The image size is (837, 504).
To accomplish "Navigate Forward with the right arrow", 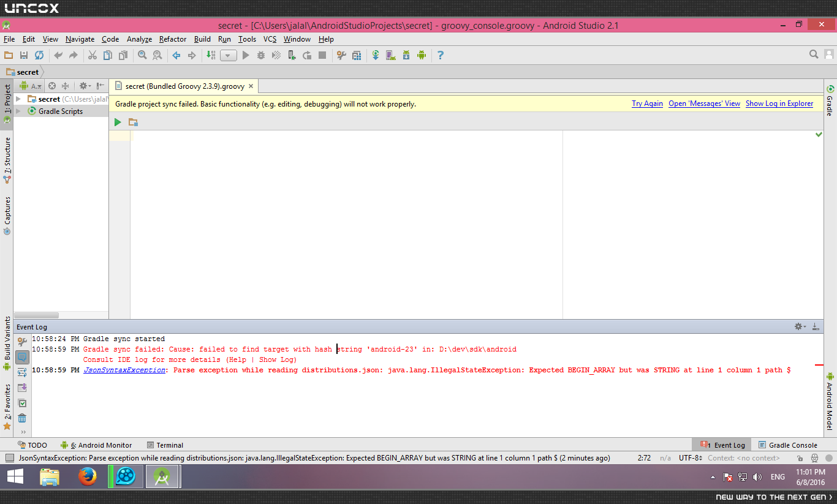I will click(x=192, y=55).
